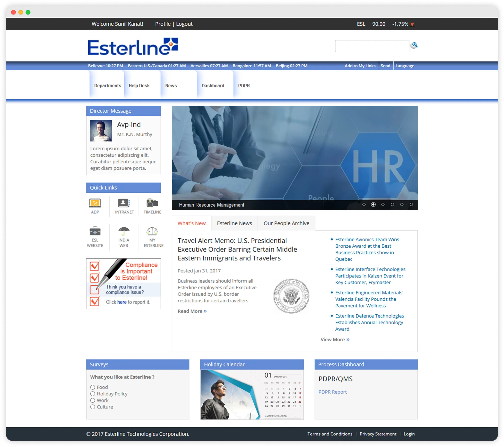Click the red stock down arrow
Image resolution: width=504 pixels, height=447 pixels.
point(412,24)
